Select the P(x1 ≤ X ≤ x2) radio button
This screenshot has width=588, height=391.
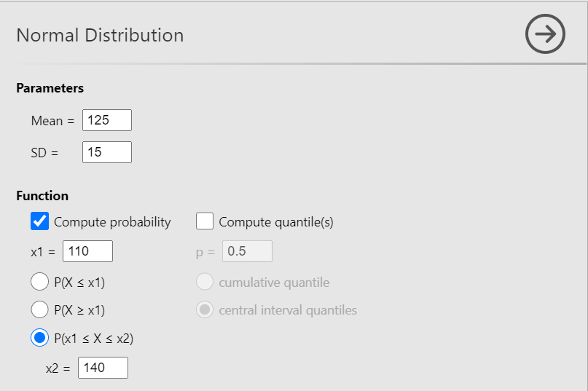40,338
